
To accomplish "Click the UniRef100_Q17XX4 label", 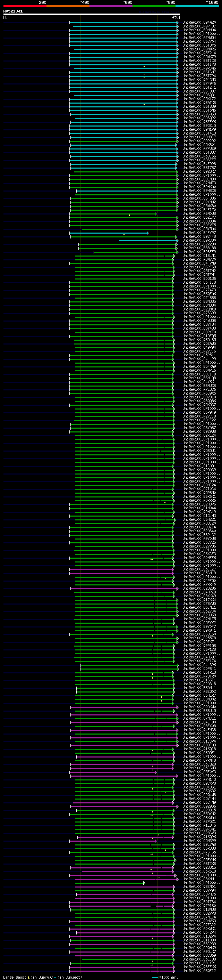I will coord(199,600).
